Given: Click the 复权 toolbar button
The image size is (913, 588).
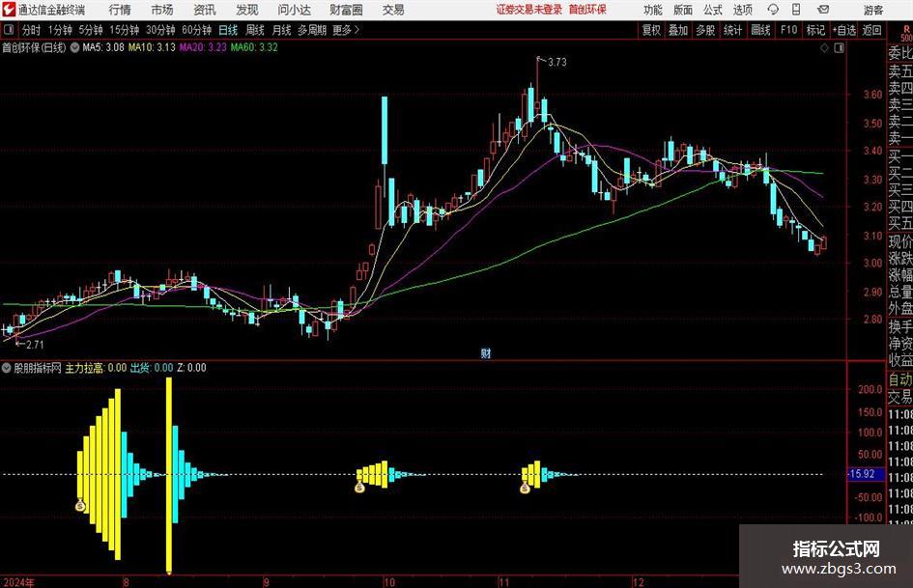Looking at the screenshot, I should coord(651,30).
